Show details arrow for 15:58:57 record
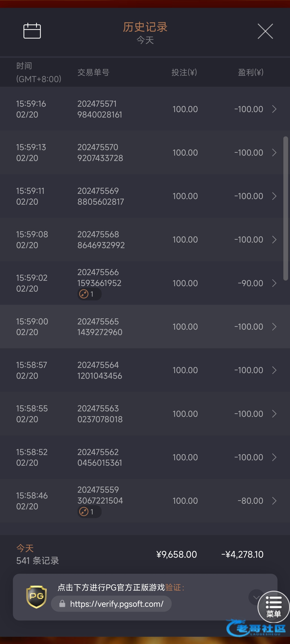 [274, 370]
